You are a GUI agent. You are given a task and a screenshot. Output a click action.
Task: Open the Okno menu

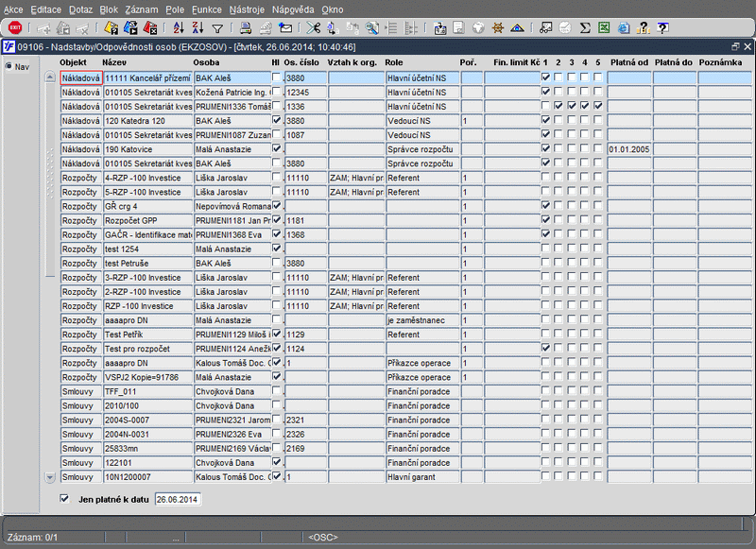pyautogui.click(x=333, y=9)
